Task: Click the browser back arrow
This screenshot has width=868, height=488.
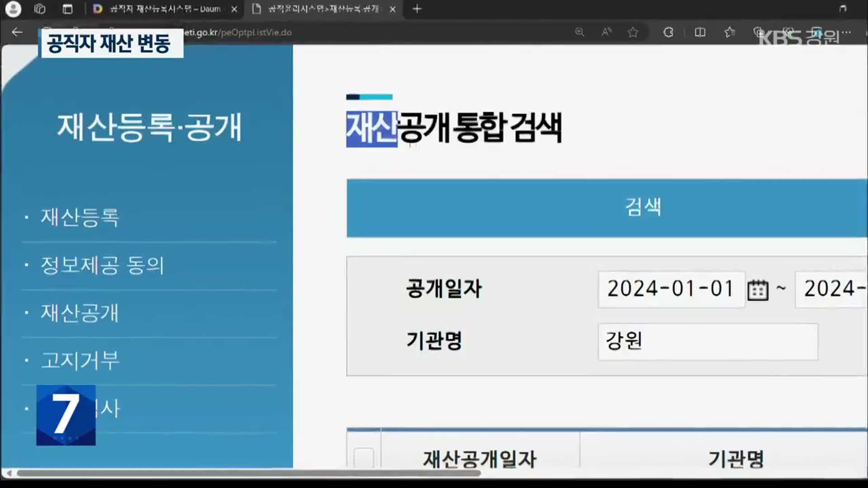Action: pos(17,32)
